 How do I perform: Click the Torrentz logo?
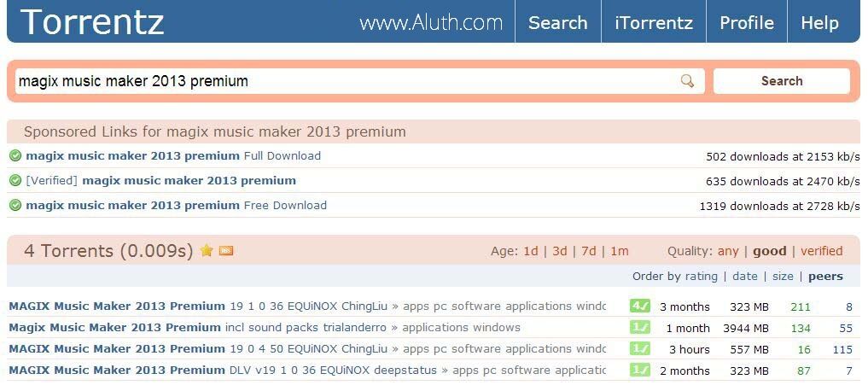click(x=92, y=22)
